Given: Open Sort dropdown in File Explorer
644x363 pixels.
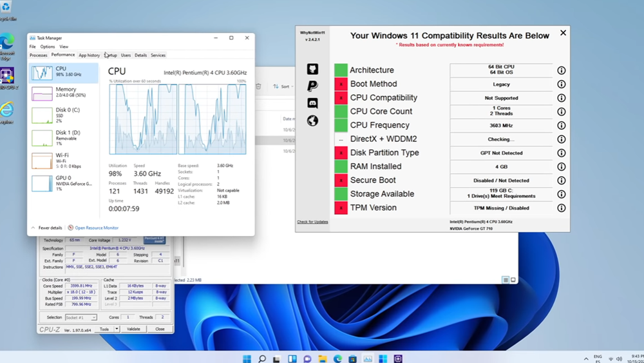Looking at the screenshot, I should point(283,87).
